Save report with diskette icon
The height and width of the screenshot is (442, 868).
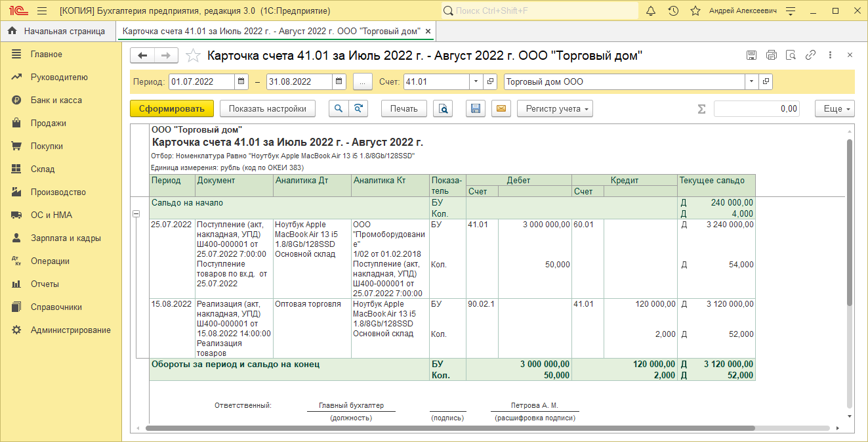[x=476, y=108]
